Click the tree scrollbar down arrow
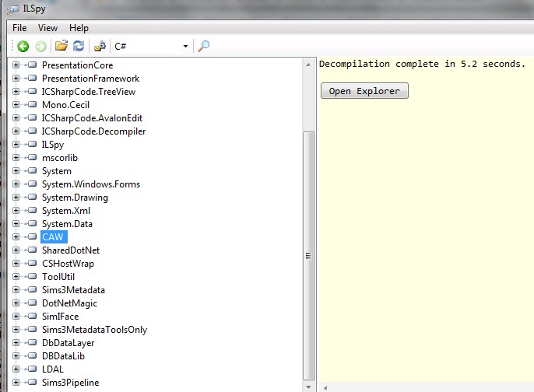 pyautogui.click(x=308, y=387)
